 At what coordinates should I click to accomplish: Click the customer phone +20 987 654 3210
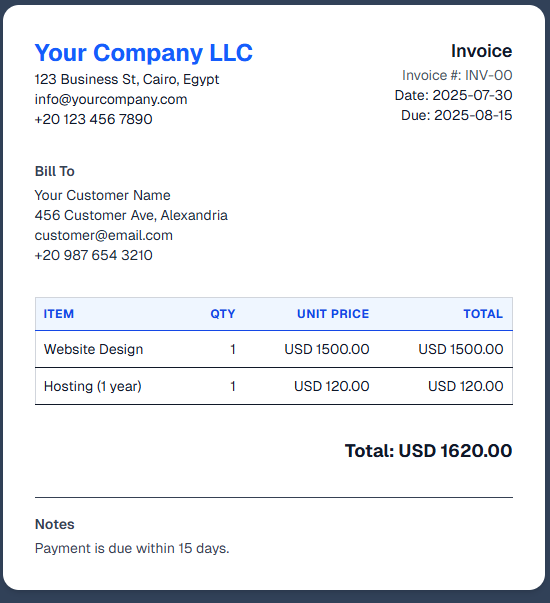[93, 255]
